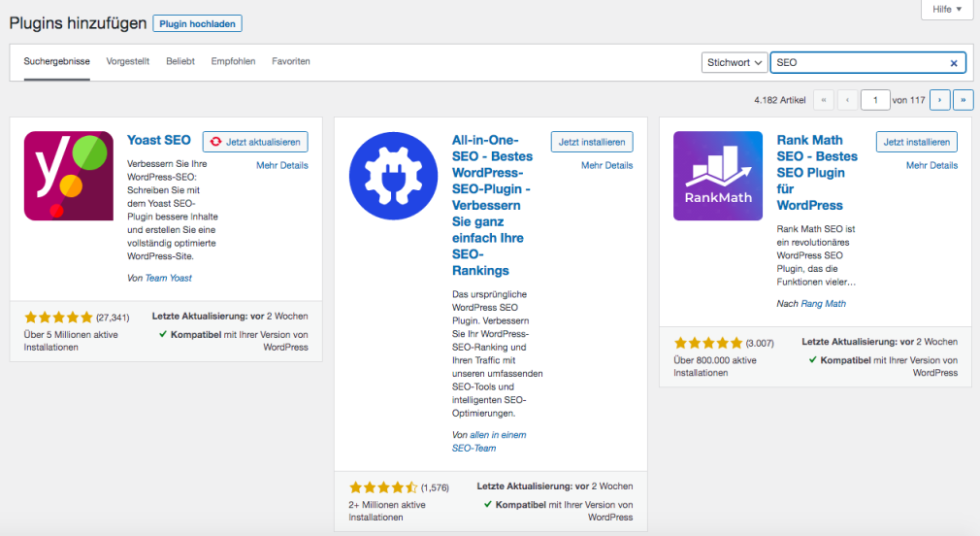Go to previous results page
The width and height of the screenshot is (980, 536).
click(x=847, y=100)
